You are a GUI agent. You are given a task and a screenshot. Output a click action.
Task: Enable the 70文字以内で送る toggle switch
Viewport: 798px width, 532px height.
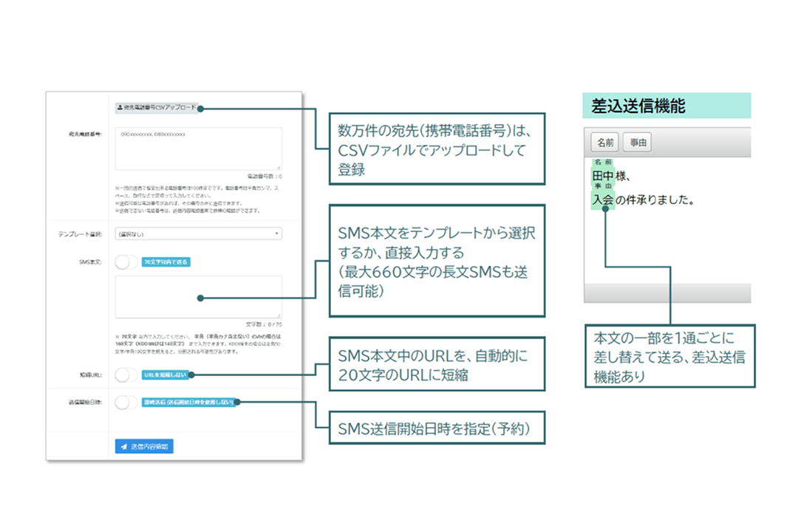point(126,262)
